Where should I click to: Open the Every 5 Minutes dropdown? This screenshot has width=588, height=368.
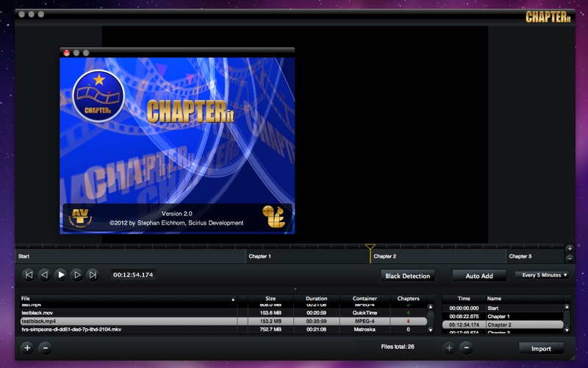point(542,275)
